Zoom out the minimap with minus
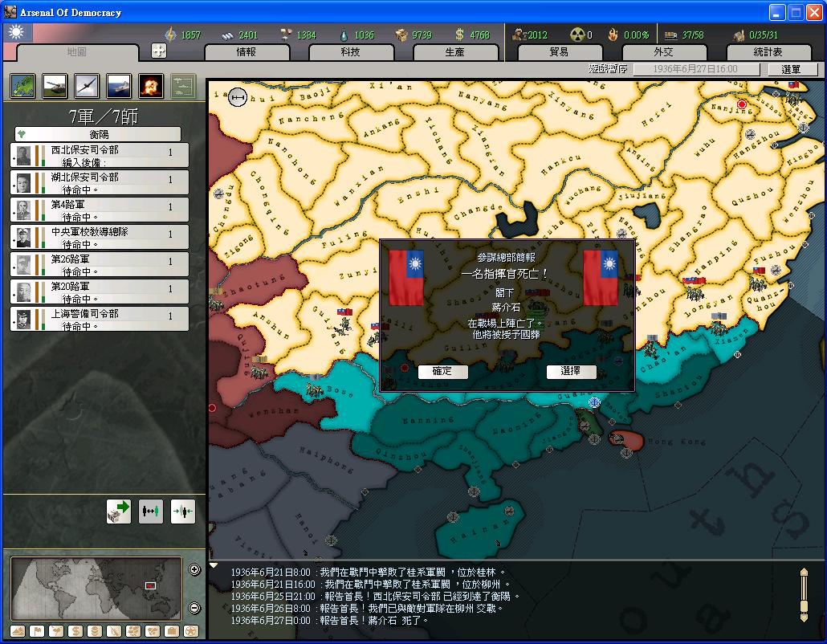 click(194, 608)
